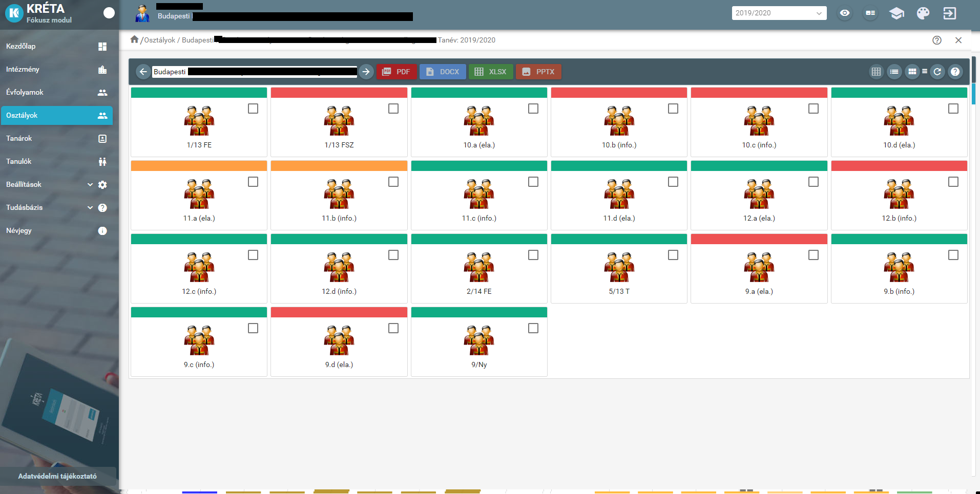Check the 1/13 FE class checkbox
Image resolution: width=980 pixels, height=494 pixels.
pos(253,109)
